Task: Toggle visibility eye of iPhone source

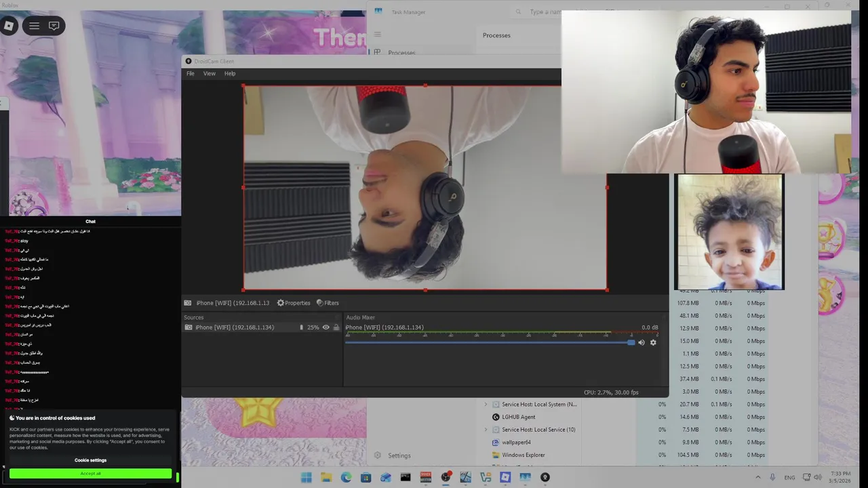Action: (326, 327)
